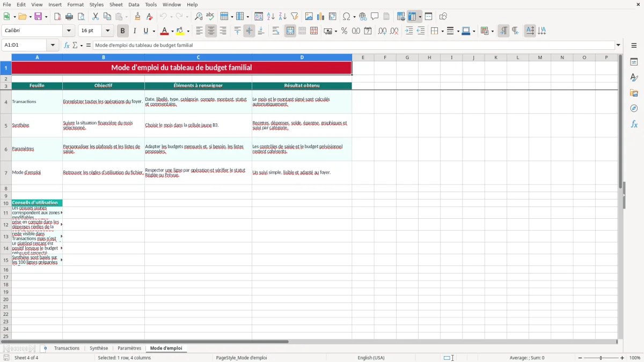This screenshot has width=644, height=362.
Task: Click the formula input line
Action: click(x=354, y=45)
